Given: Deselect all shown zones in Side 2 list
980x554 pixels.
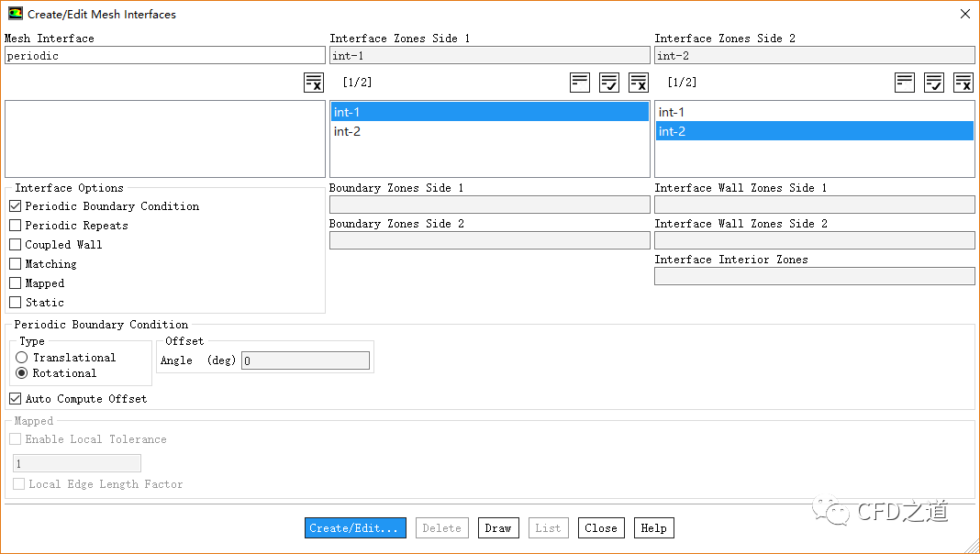Looking at the screenshot, I should pos(963,83).
